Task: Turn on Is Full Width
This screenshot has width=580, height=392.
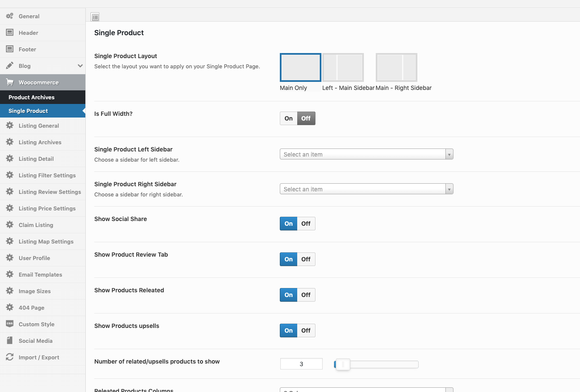Action: (289, 118)
